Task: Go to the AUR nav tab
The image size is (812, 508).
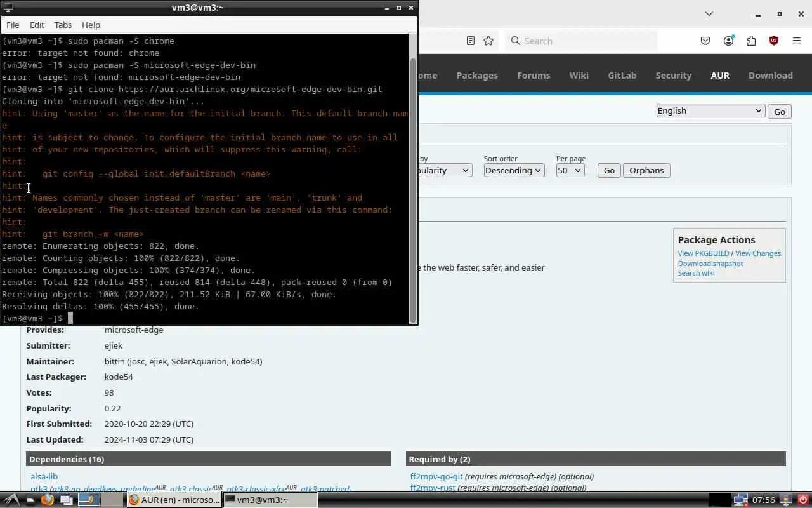Action: click(720, 75)
